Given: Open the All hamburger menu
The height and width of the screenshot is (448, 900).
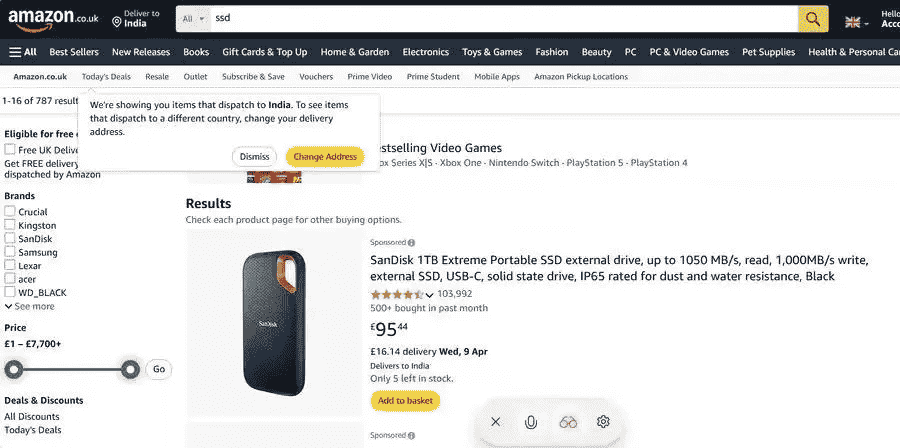Looking at the screenshot, I should 23,52.
